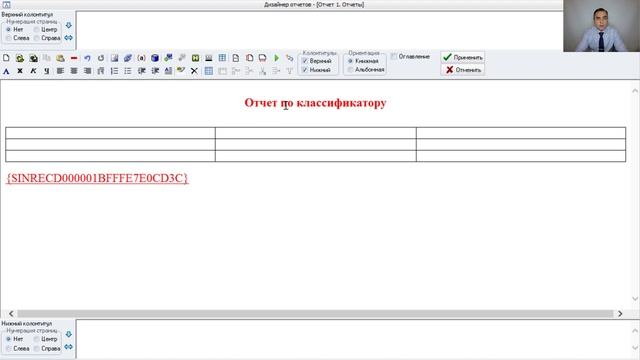The width and height of the screenshot is (640, 360).
Task: Apply bulleted list formatting
Action: [128, 71]
